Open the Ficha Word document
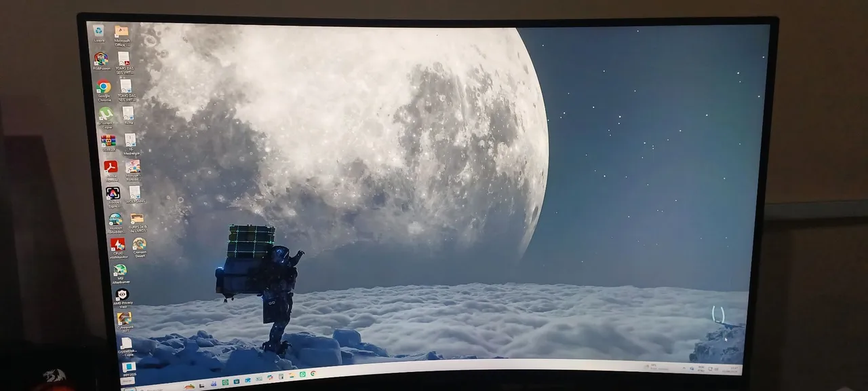The image size is (868, 391). 128,114
